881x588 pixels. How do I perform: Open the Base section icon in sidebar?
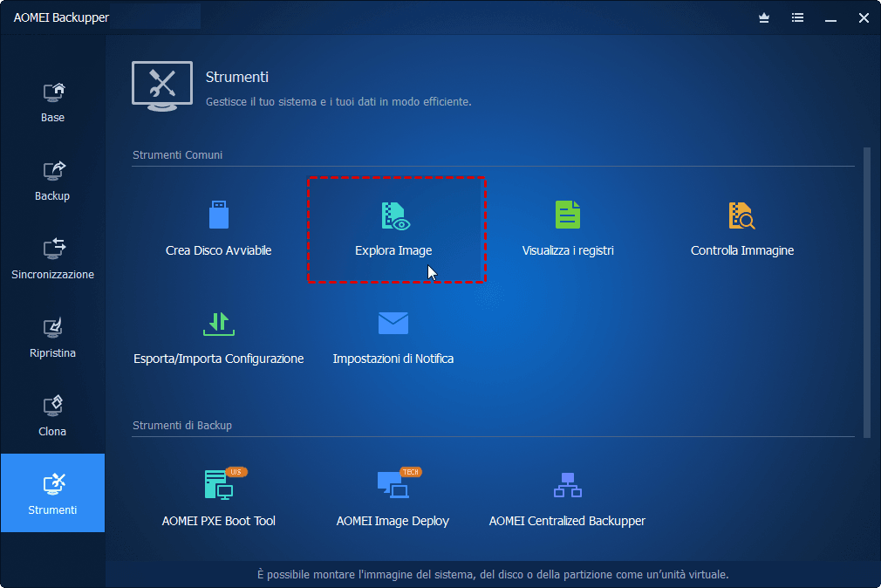54,92
